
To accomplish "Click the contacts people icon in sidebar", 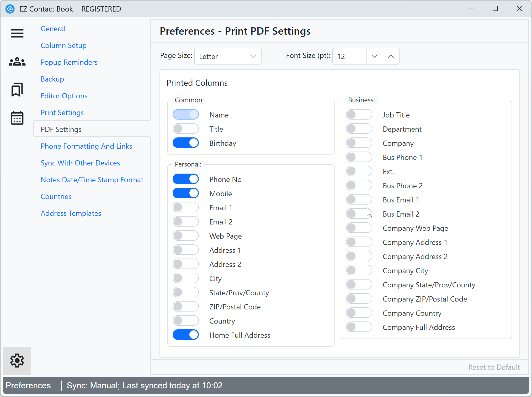I will pyautogui.click(x=17, y=61).
